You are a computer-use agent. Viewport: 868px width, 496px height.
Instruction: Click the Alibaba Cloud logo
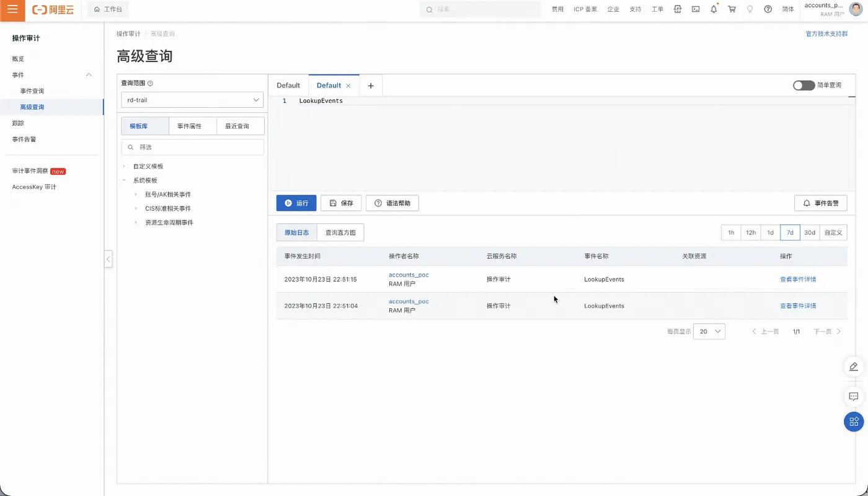click(53, 10)
